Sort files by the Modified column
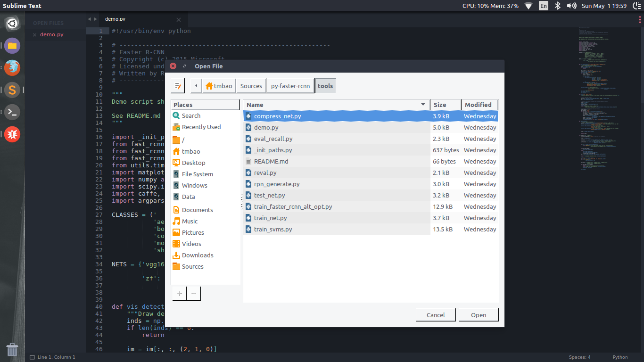 click(479, 105)
